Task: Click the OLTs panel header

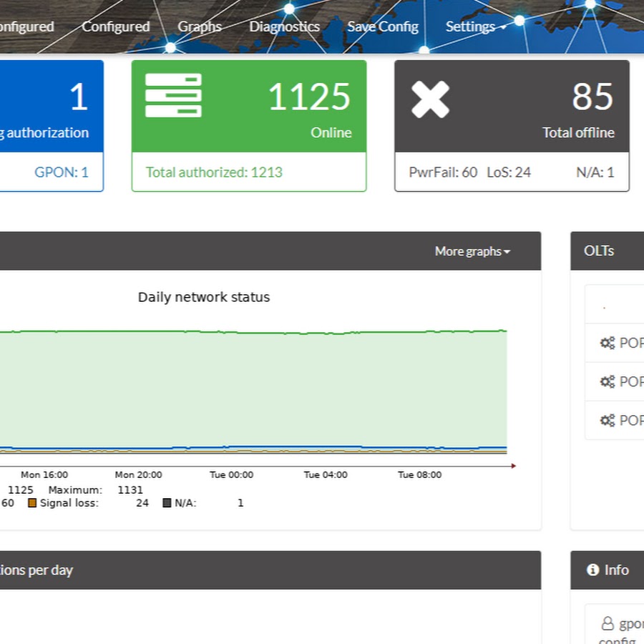Action: [607, 251]
